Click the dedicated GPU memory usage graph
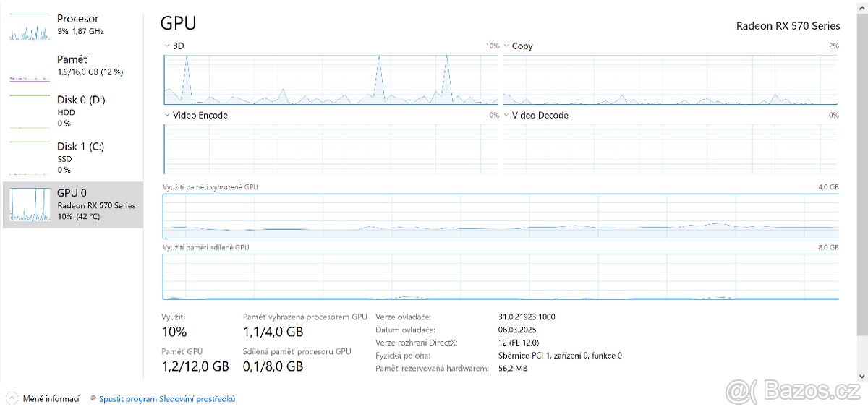This screenshot has height=412, width=868. (501, 216)
